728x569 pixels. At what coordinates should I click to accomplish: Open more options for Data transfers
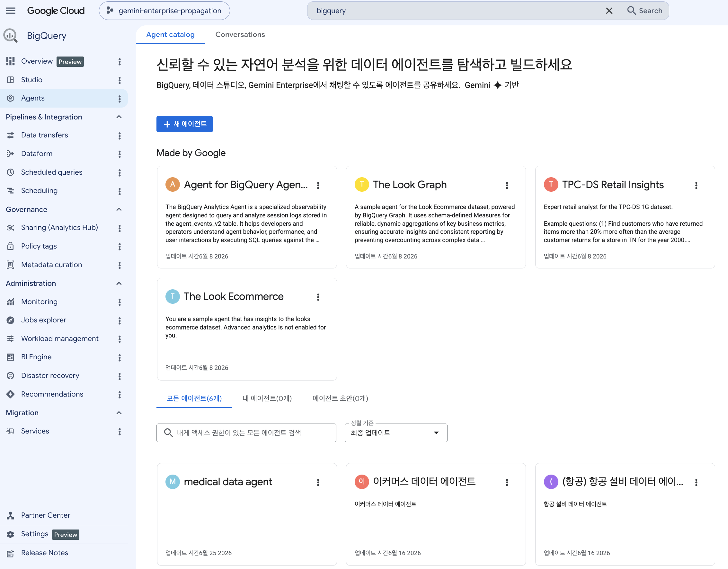coord(119,136)
